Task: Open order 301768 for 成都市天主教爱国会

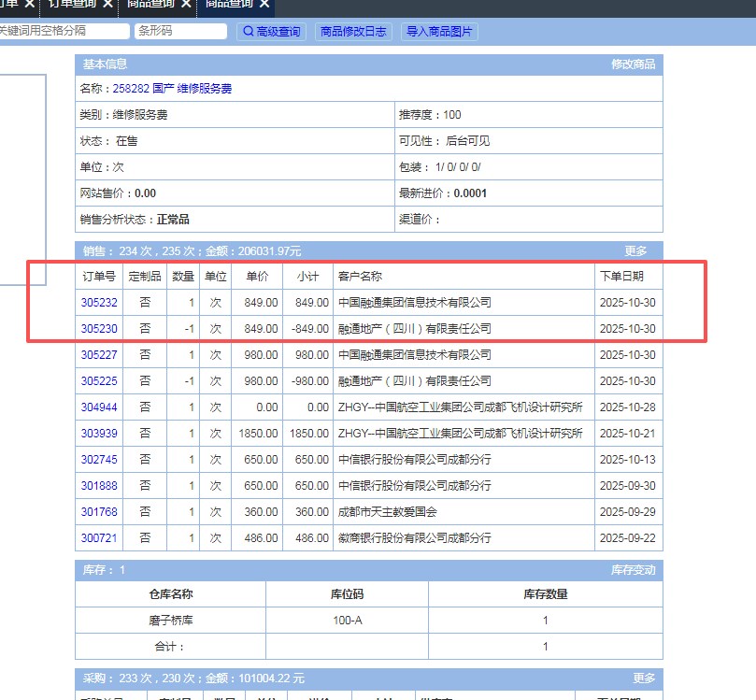Action: (99, 512)
